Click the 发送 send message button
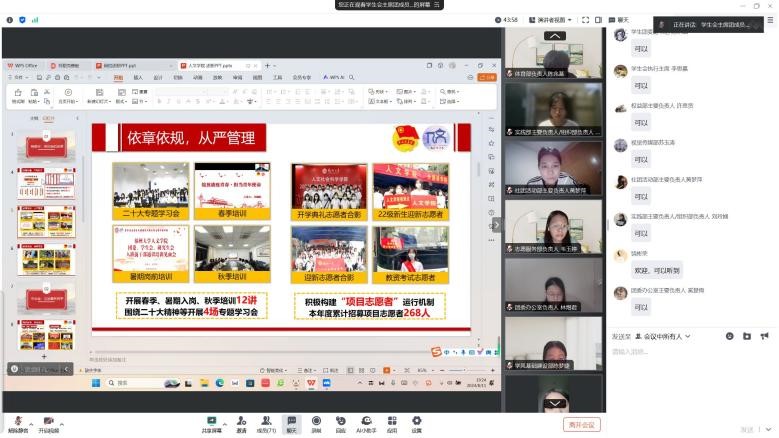This screenshot has width=779, height=438. tap(745, 429)
